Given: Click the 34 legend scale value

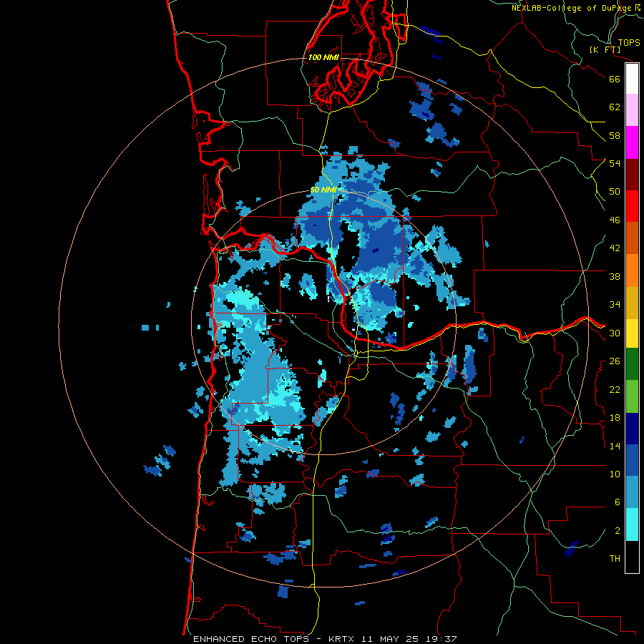Looking at the screenshot, I should (x=615, y=305).
